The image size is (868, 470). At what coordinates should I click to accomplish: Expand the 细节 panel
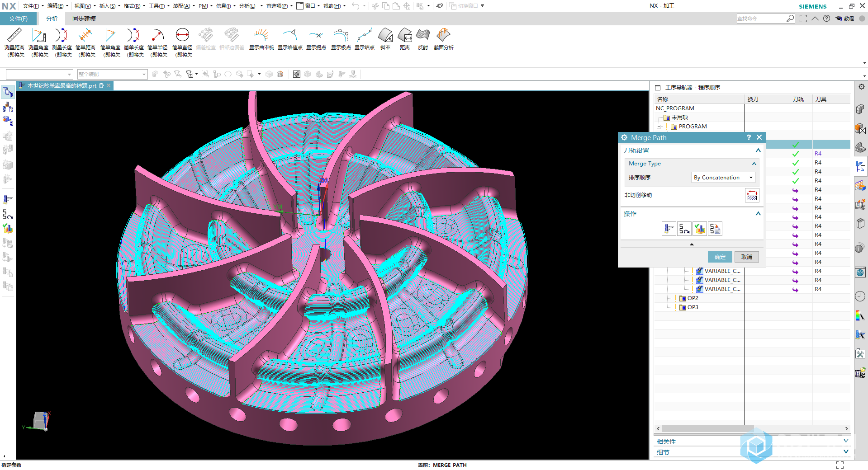[x=846, y=451]
